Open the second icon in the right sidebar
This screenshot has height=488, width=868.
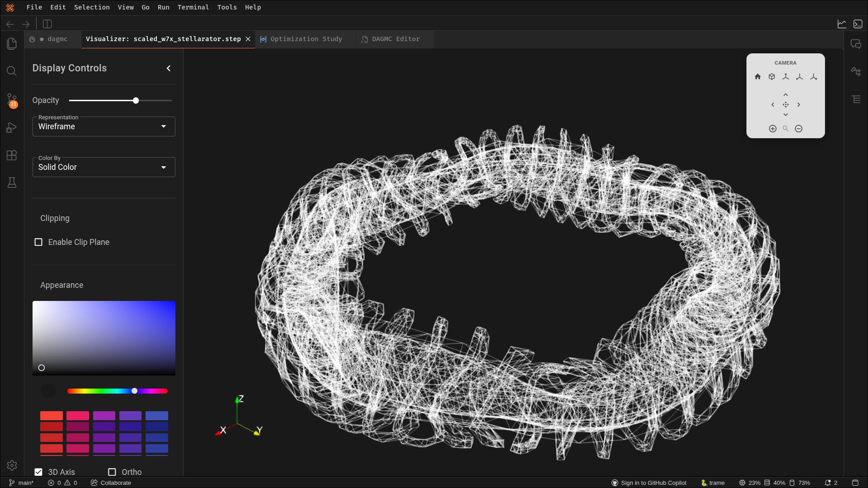[x=856, y=71]
